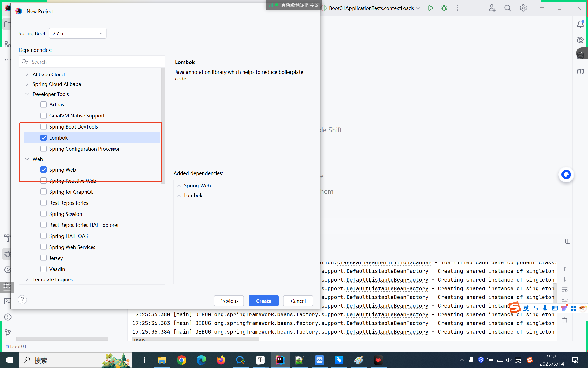Collapse the Developer Tools category
This screenshot has height=368, width=588.
[27, 94]
